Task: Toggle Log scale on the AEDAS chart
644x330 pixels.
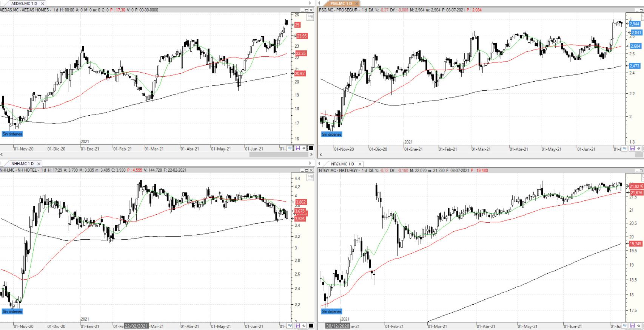Action: click(310, 16)
